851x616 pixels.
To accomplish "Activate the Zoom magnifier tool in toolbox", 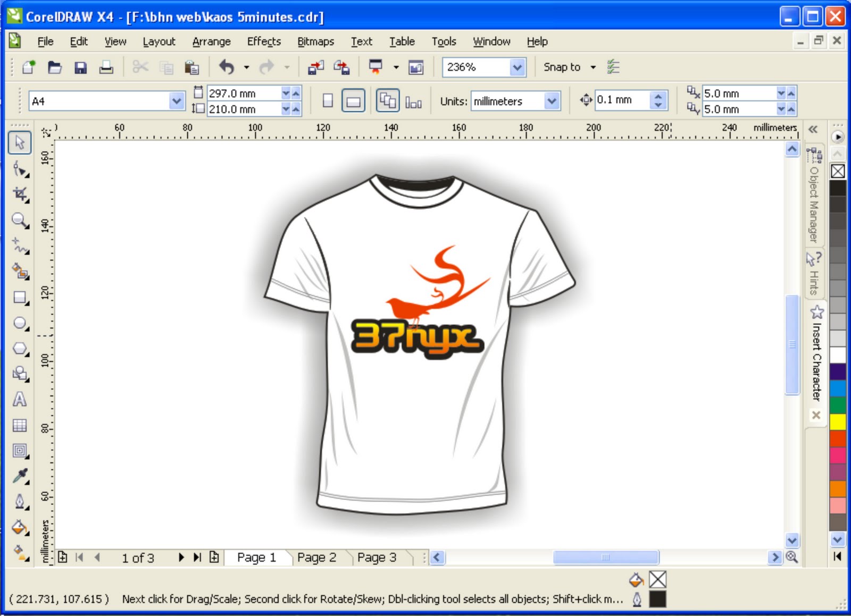I will point(20,220).
